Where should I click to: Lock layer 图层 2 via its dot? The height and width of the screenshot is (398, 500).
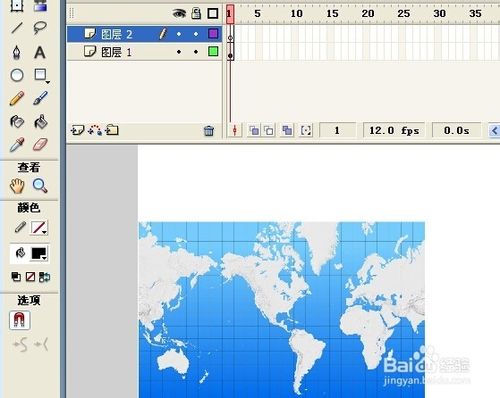[x=196, y=34]
